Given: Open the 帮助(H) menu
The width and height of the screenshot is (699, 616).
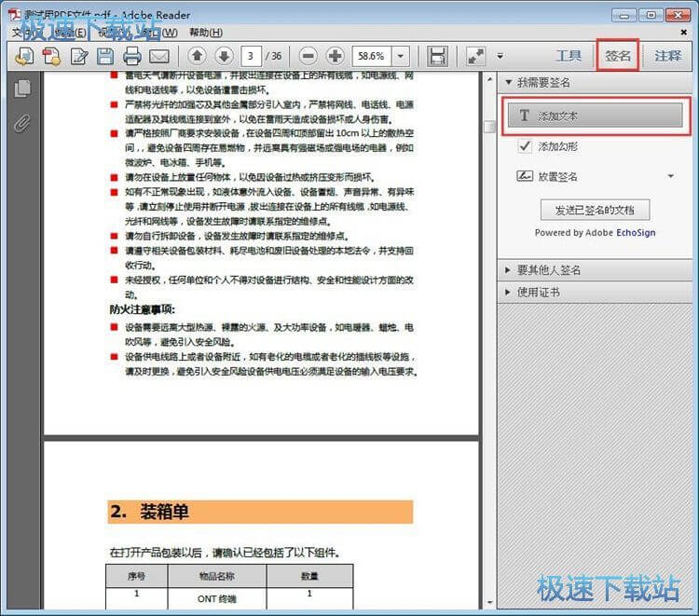Looking at the screenshot, I should coord(206,32).
